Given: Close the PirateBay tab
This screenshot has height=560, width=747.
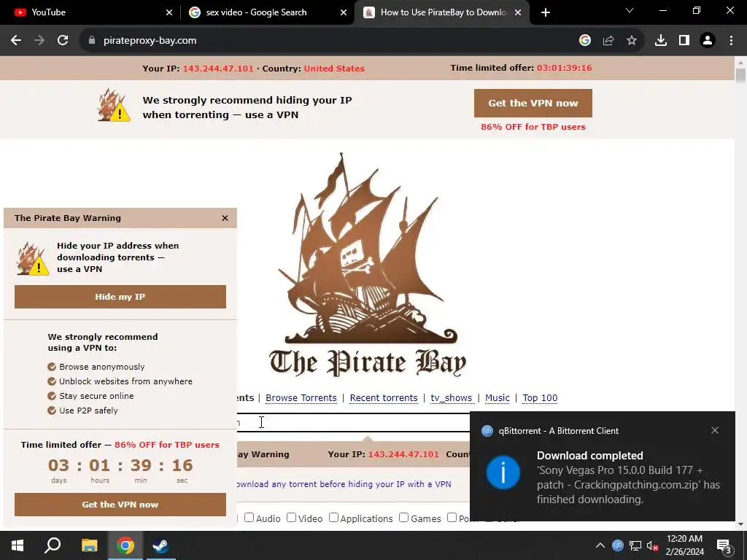Looking at the screenshot, I should coord(518,12).
